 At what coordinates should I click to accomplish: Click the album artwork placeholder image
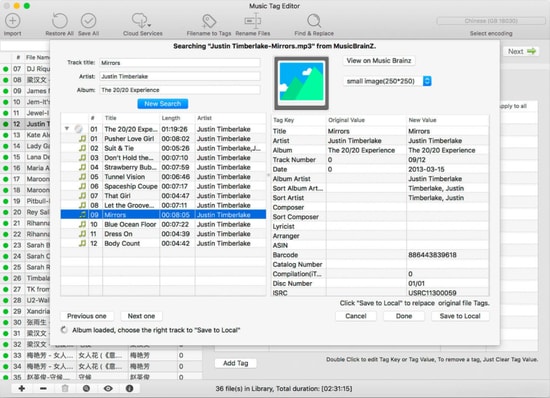tap(301, 83)
